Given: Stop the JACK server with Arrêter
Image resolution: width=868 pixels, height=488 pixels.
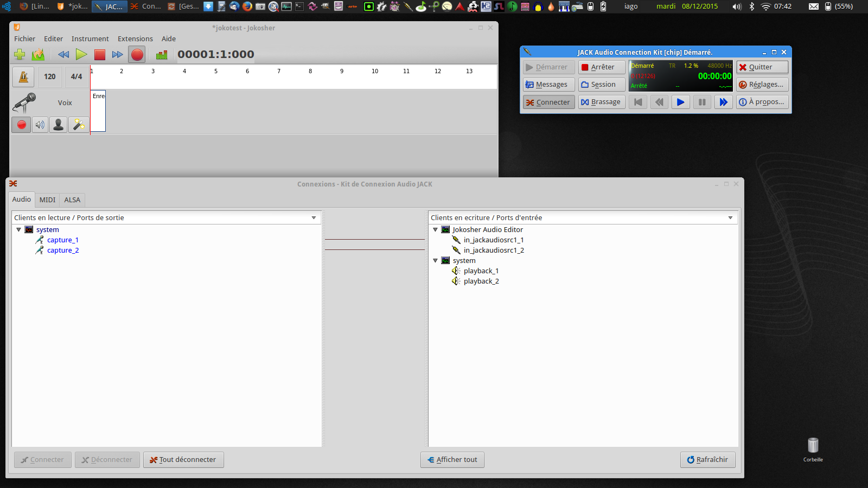Looking at the screenshot, I should (602, 67).
